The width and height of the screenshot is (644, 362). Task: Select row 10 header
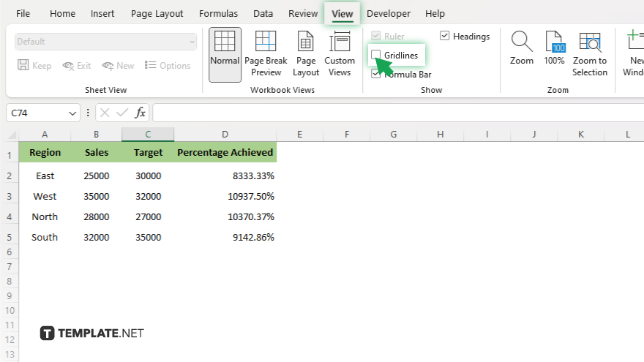9,310
